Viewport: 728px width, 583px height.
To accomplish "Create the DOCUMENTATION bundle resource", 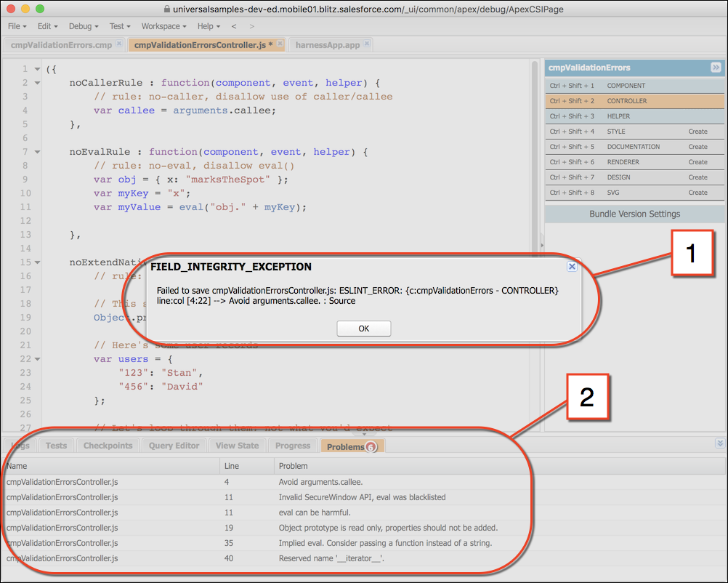I will [697, 147].
